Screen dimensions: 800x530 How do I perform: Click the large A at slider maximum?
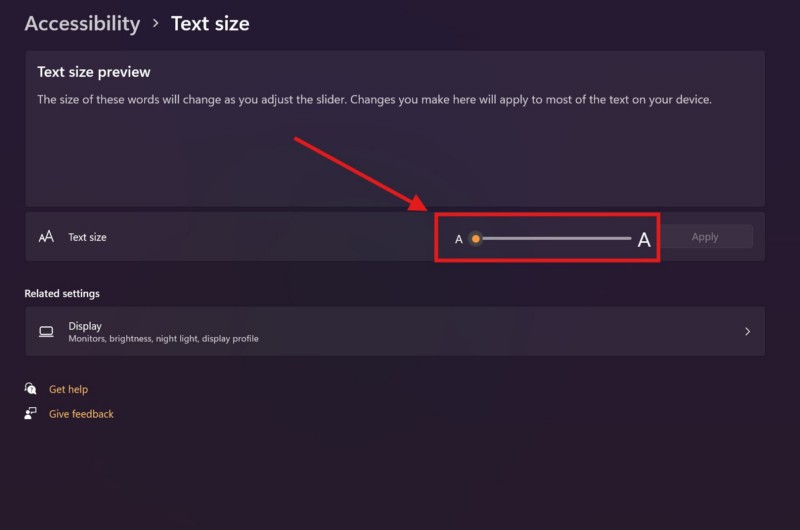644,239
